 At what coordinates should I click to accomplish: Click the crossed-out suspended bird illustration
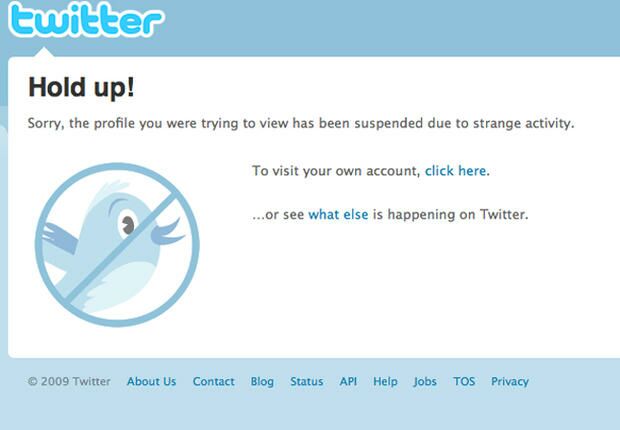tap(117, 244)
